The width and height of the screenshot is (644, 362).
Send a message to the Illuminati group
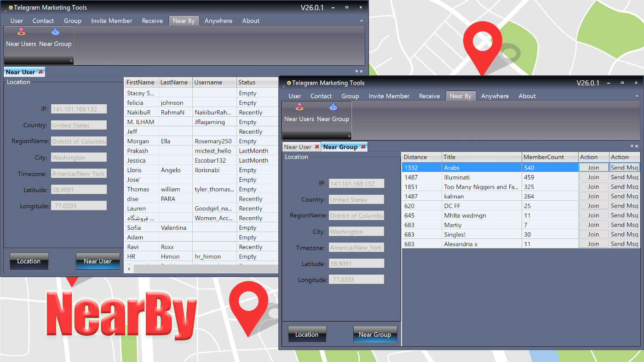624,177
